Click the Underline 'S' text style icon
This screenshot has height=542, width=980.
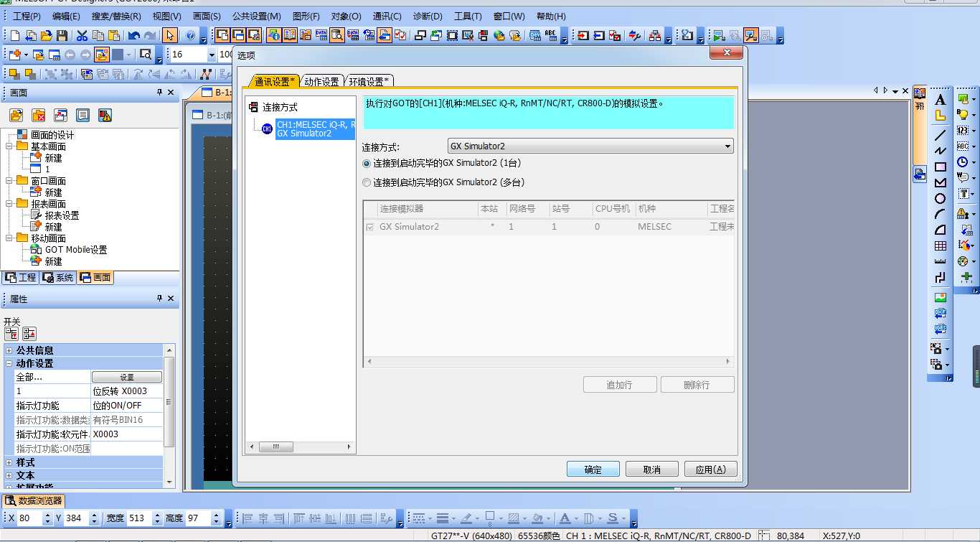pos(613,518)
